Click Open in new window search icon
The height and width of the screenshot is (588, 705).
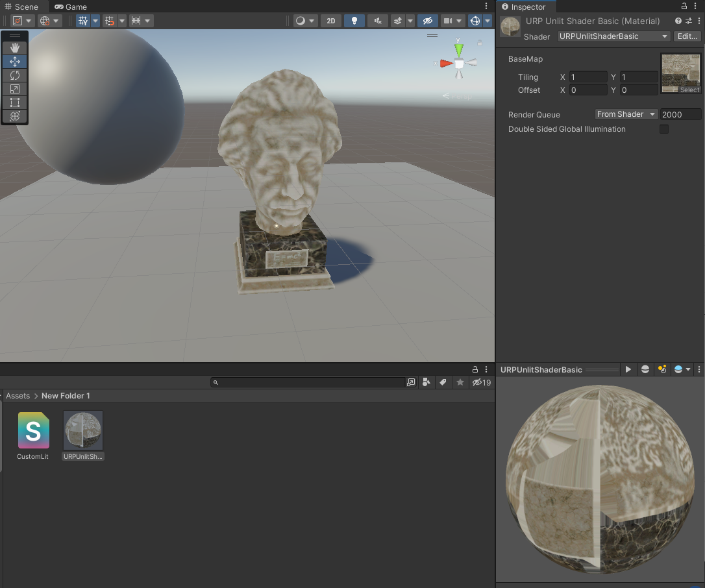411,382
